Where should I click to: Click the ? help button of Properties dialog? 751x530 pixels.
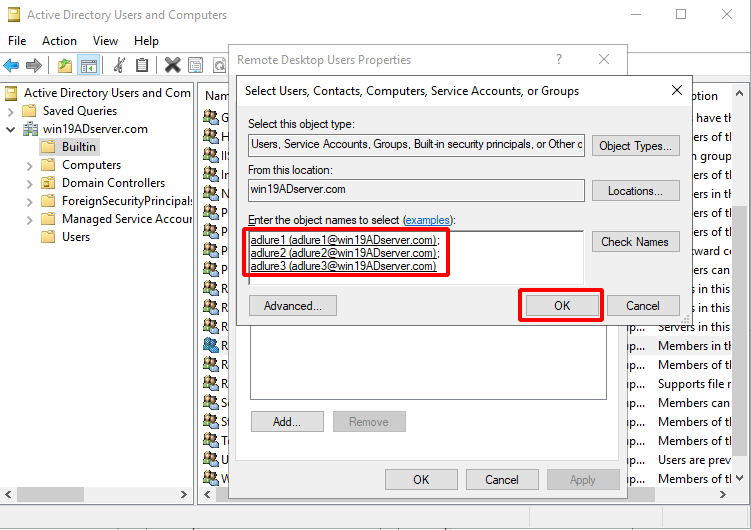pos(558,59)
